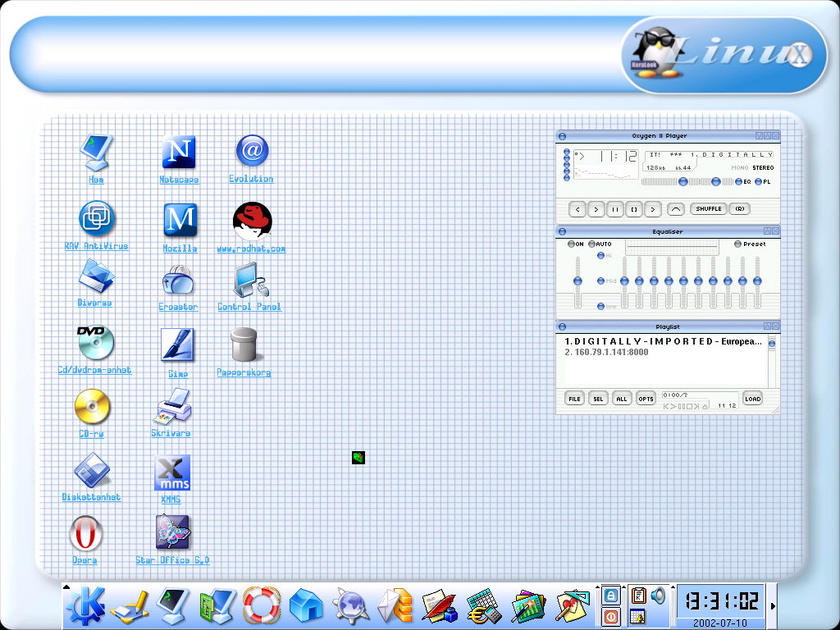The width and height of the screenshot is (840, 630).
Task: Open the blue home folder in the panel
Action: (x=306, y=606)
